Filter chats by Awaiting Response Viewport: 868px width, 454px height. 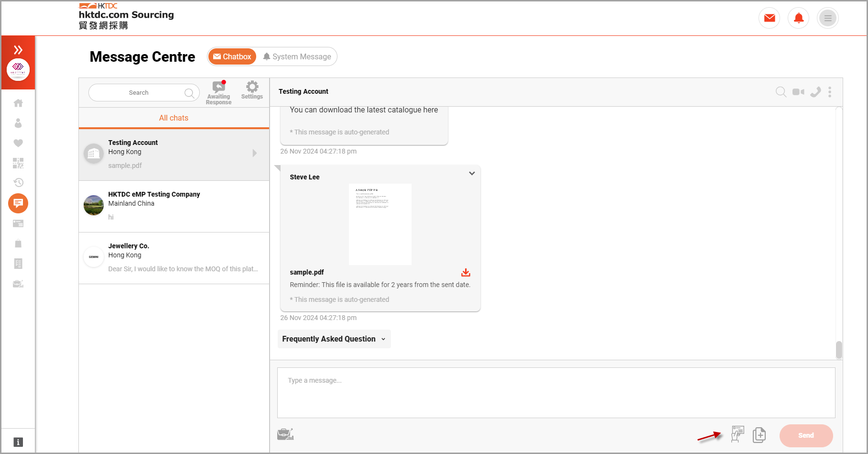pos(219,93)
